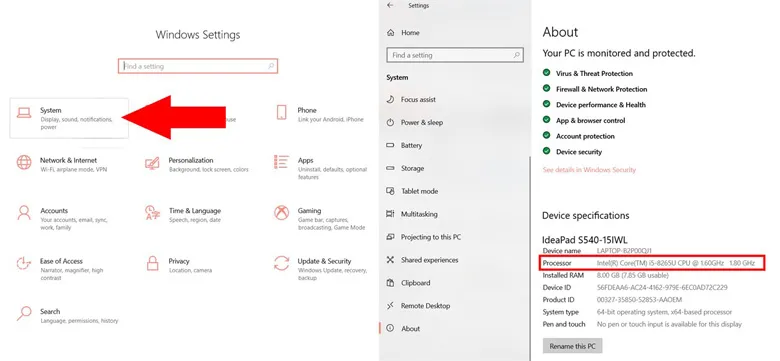Click the Phone icon in Windows Settings
The height and width of the screenshot is (361, 780).
[281, 112]
